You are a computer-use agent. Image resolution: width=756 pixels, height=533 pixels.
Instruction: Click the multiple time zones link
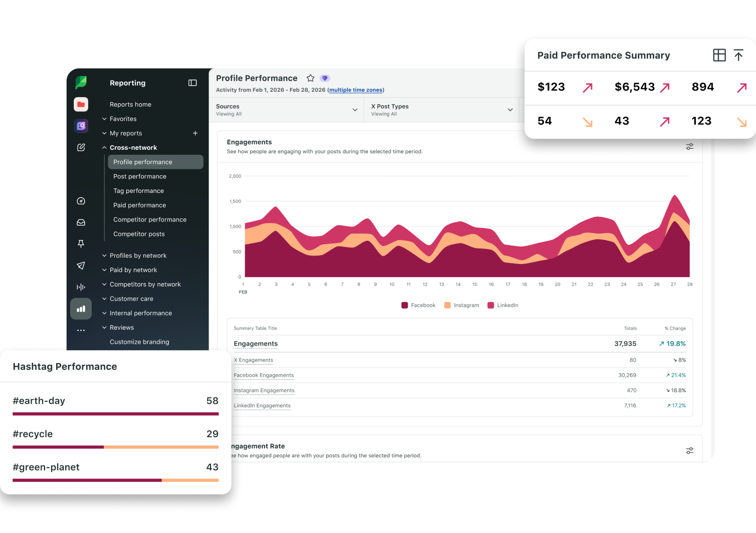click(x=355, y=90)
